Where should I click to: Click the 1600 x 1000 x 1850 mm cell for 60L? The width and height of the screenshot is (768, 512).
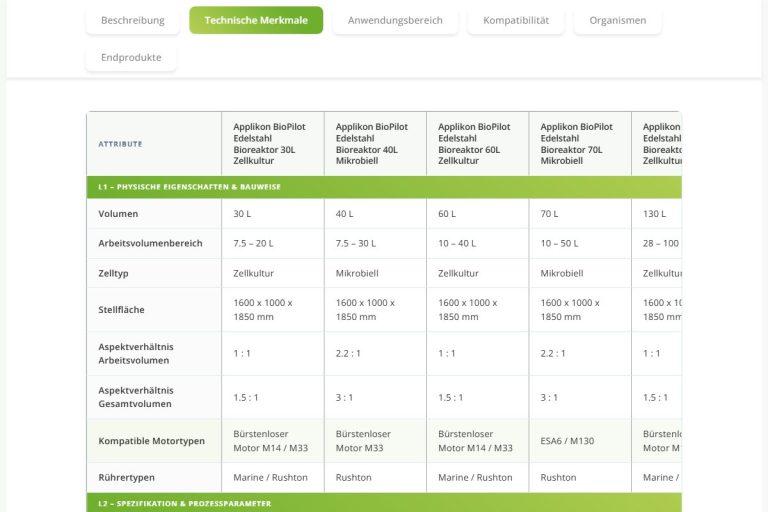(x=478, y=310)
